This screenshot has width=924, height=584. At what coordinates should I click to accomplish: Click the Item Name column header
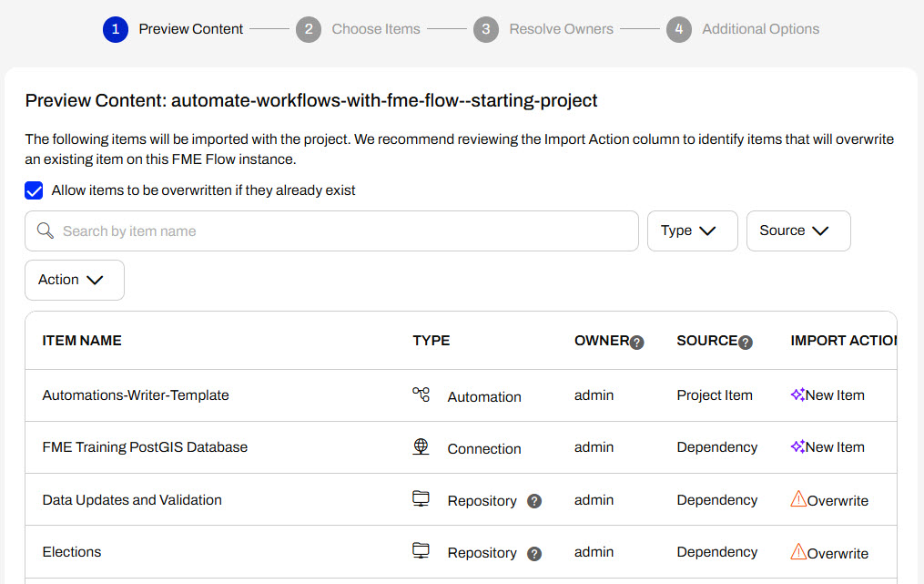click(82, 340)
